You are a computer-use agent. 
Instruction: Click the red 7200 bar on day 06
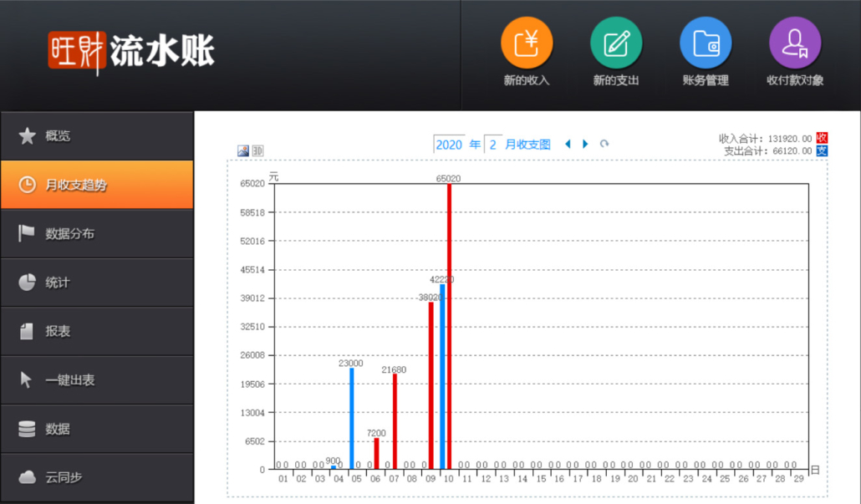[376, 454]
